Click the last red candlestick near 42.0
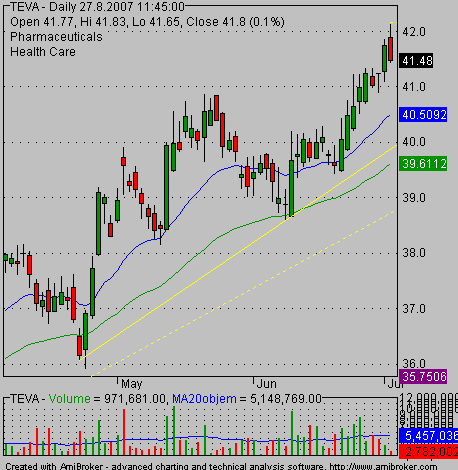 coord(390,49)
